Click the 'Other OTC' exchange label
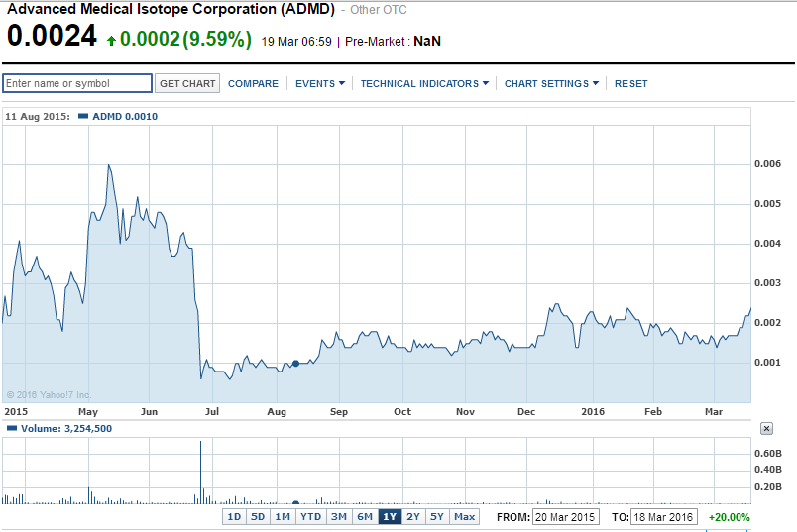 [x=378, y=10]
